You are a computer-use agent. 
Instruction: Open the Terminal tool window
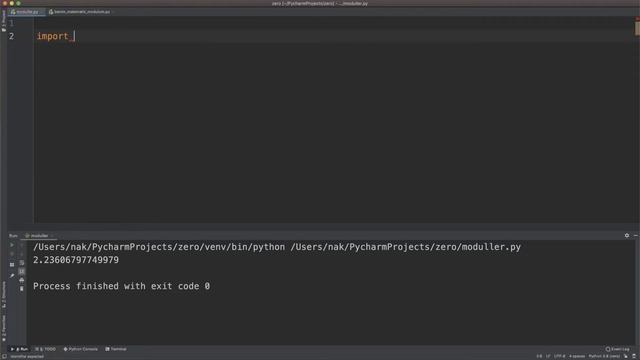point(116,349)
